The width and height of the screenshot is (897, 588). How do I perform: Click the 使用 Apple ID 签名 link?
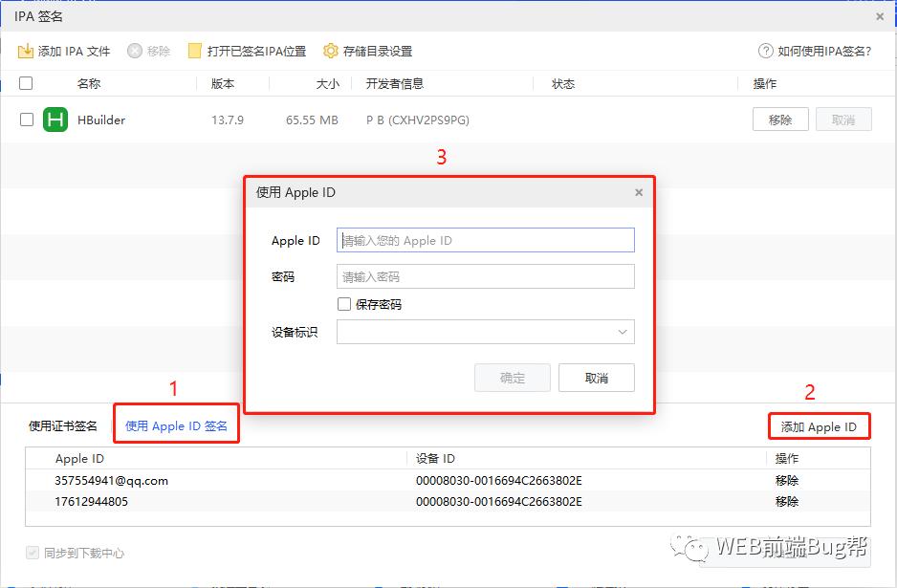(176, 424)
